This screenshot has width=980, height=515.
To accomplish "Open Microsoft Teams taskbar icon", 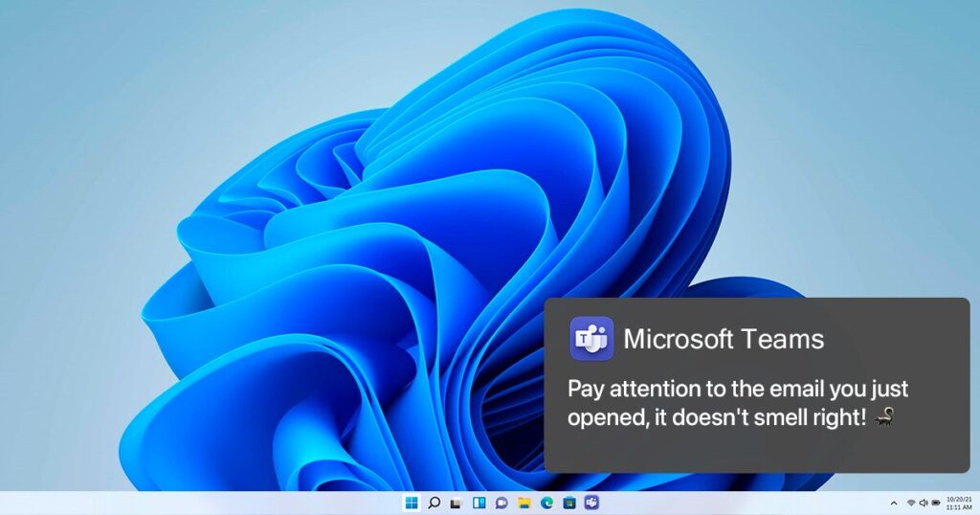I will tap(591, 503).
